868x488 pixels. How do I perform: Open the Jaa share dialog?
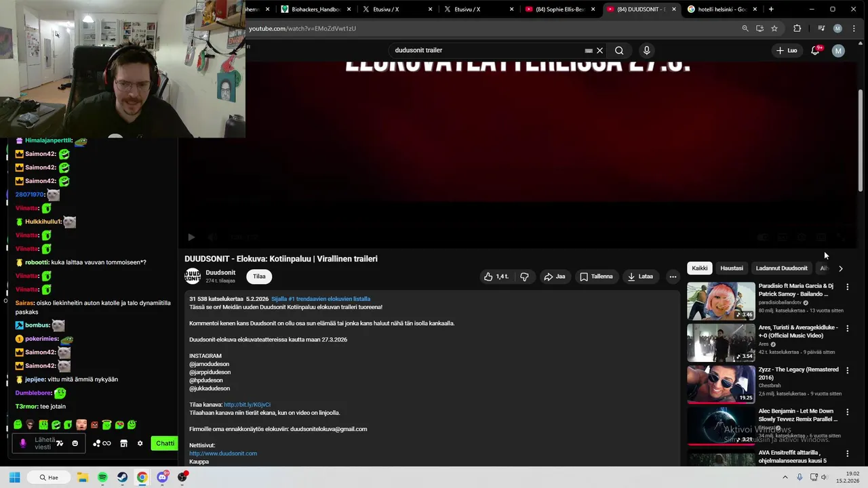pos(554,277)
